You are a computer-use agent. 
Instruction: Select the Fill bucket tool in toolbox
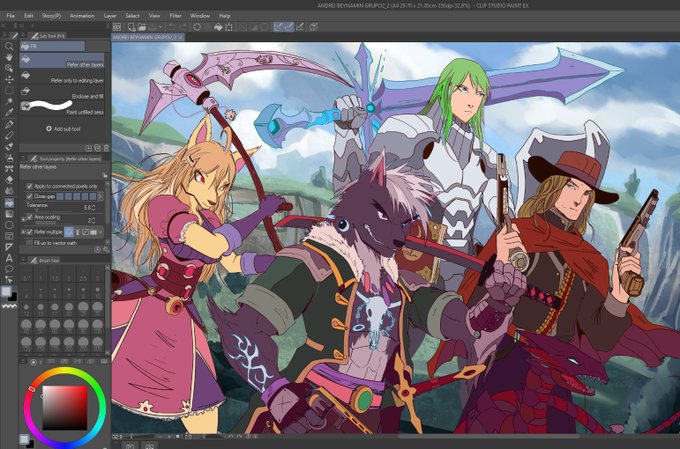[x=9, y=203]
